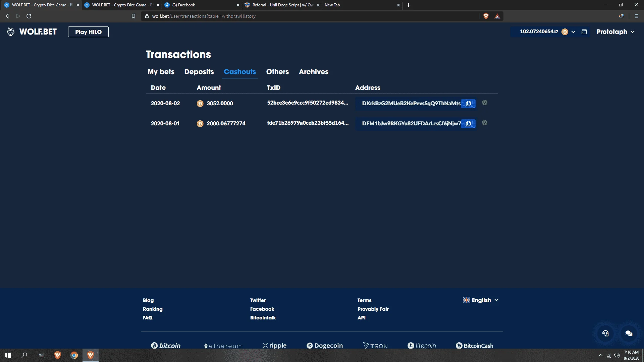Expand the currency balance dropdown arrow

573,32
